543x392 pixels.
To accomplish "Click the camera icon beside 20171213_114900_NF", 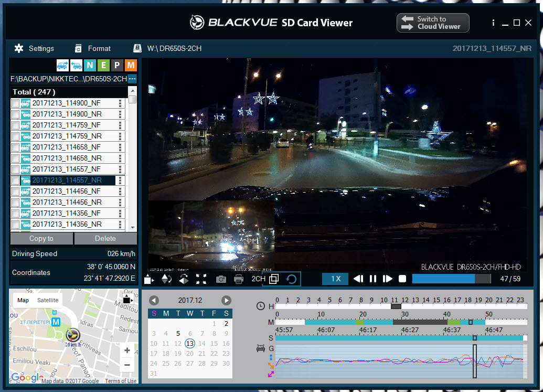I will [25, 103].
